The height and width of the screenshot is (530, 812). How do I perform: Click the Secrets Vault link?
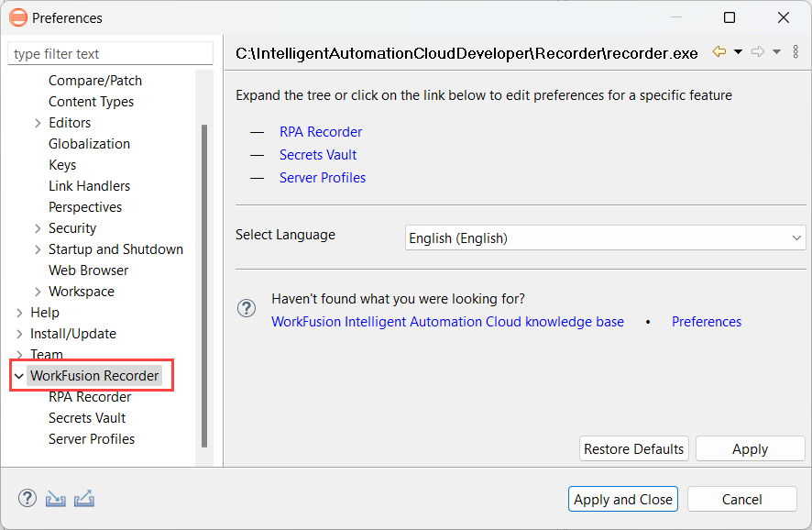pos(318,155)
